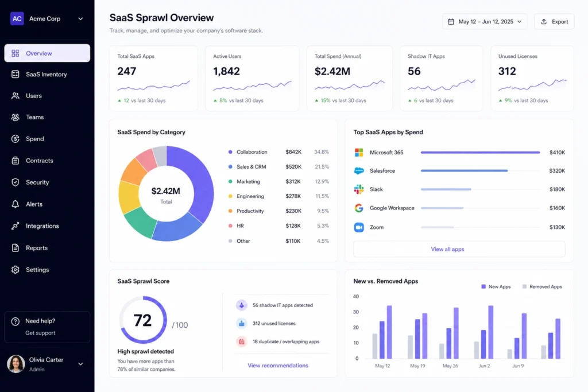Image resolution: width=588 pixels, height=392 pixels.
Task: Click the Collaboration purple legend dot
Action: (x=230, y=152)
